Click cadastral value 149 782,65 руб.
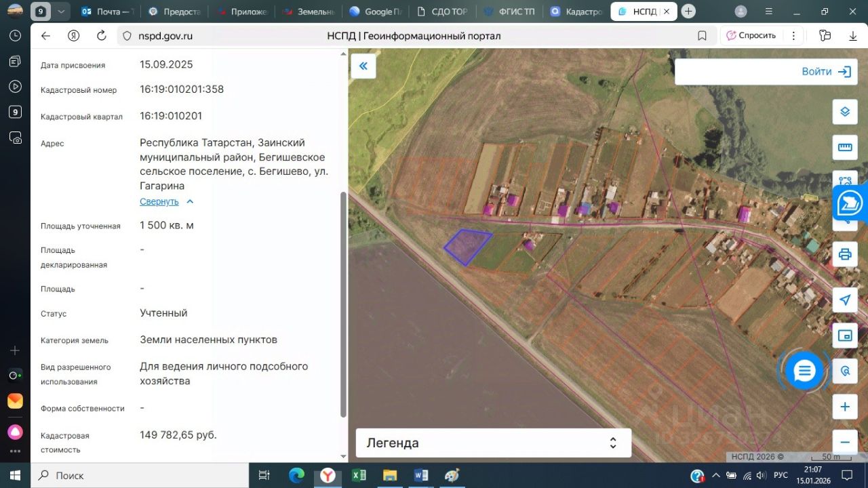The height and width of the screenshot is (488, 868). pyautogui.click(x=178, y=435)
